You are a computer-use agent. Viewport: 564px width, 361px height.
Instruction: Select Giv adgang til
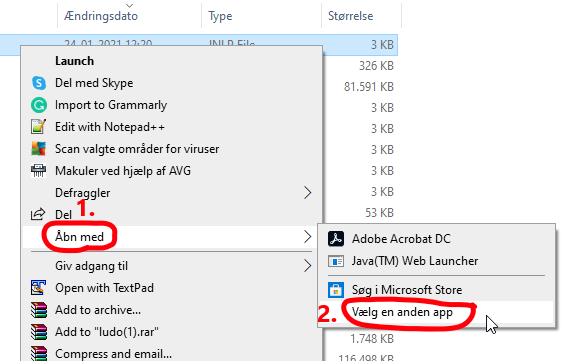[x=172, y=266]
